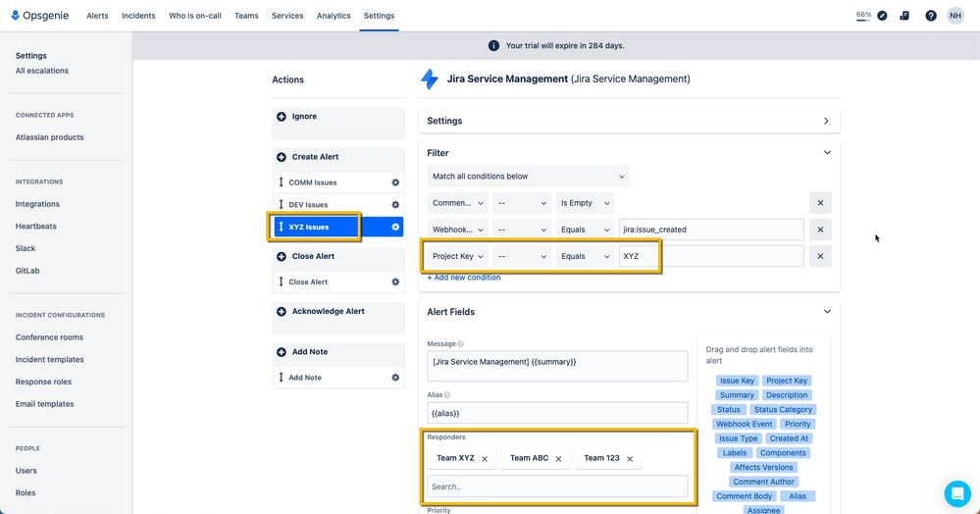Remove the Webhook Event condition
Viewport: 980px width, 514px height.
pyautogui.click(x=820, y=230)
